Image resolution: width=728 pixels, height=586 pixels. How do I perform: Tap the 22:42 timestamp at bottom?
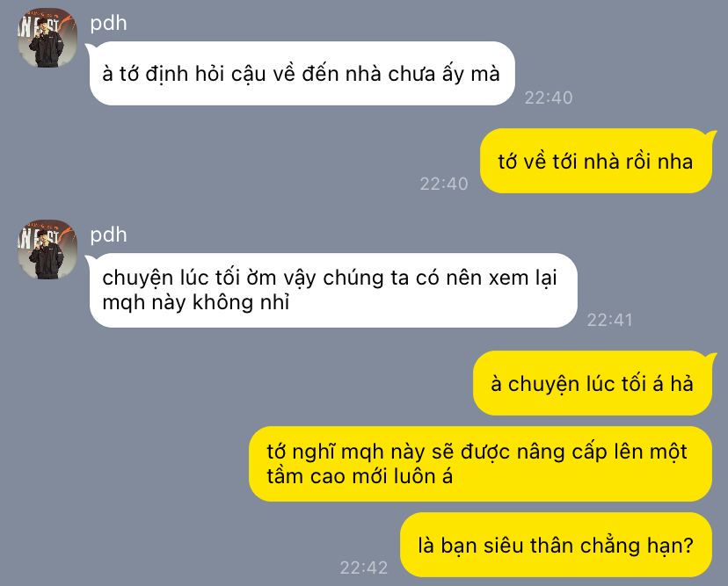point(363,568)
